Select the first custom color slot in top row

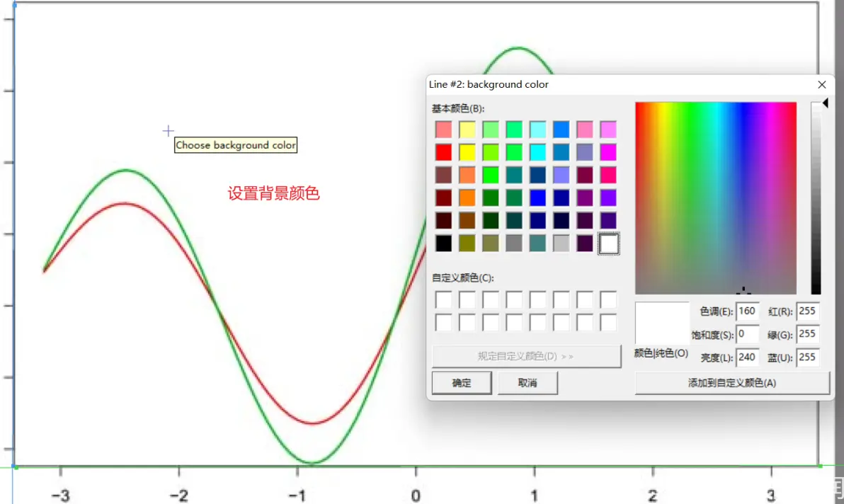click(x=443, y=299)
